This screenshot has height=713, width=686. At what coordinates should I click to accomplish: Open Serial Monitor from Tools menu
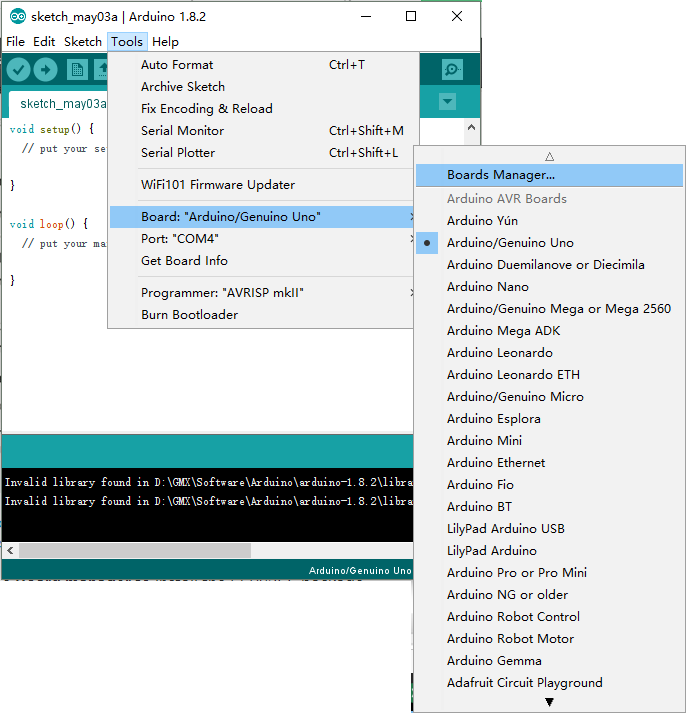261,131
